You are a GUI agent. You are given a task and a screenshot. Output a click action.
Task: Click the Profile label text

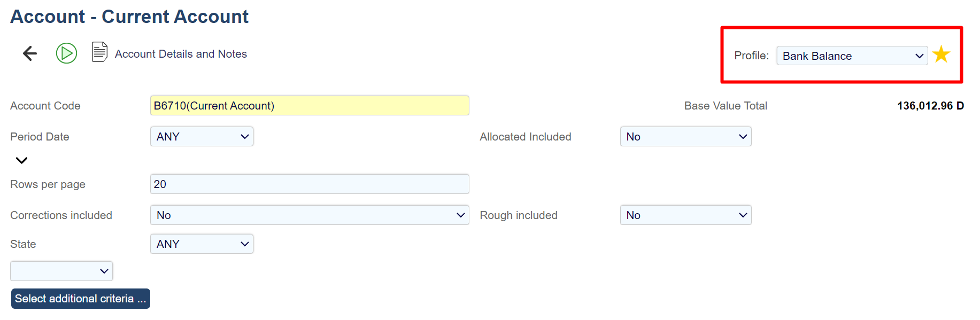(751, 56)
